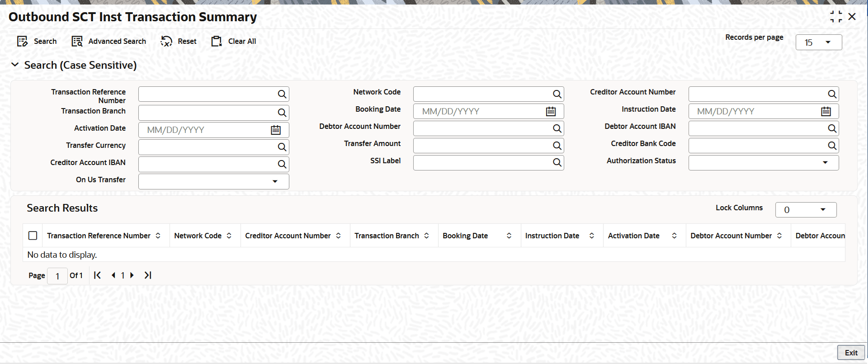Sort by Creditor Account Number column
868x364 pixels.
point(338,236)
